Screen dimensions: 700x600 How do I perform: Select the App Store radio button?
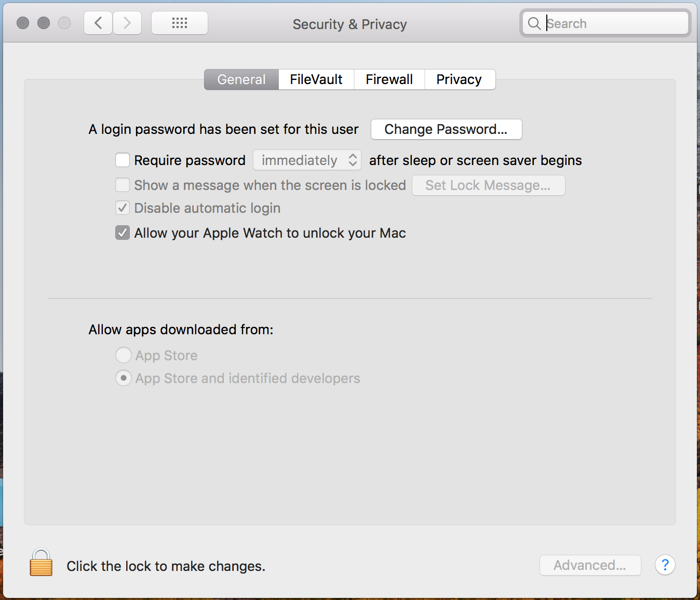pyautogui.click(x=123, y=355)
